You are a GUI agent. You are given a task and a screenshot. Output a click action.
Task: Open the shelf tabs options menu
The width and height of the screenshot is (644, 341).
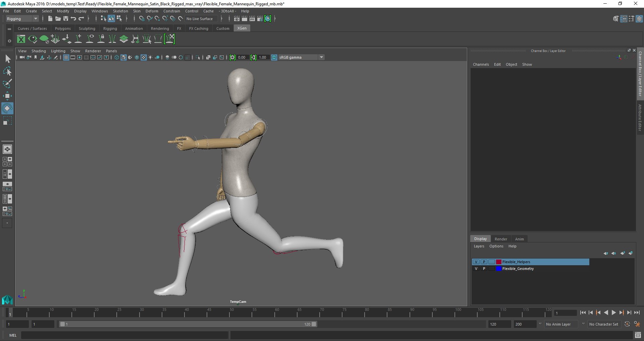coord(9,29)
